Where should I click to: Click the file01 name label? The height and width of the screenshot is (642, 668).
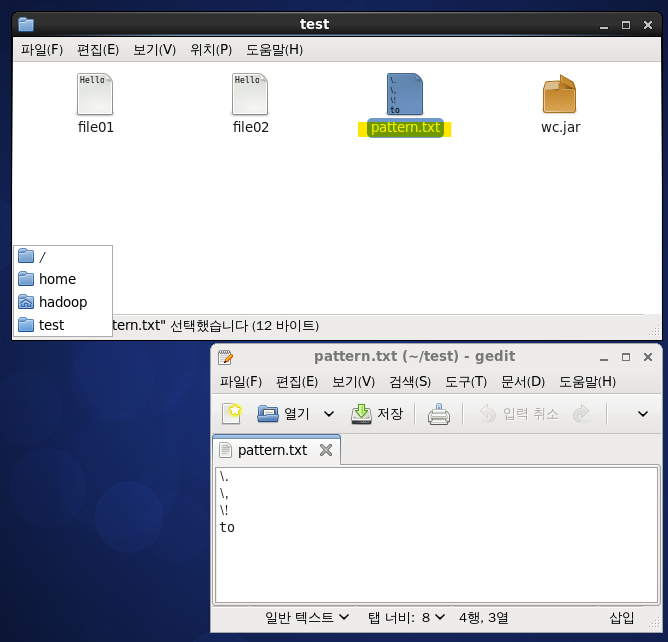click(x=95, y=127)
